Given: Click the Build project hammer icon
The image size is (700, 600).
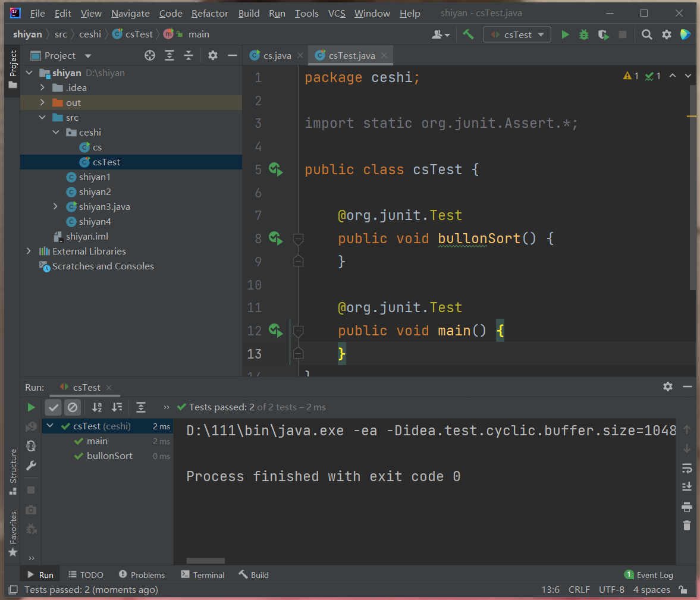Looking at the screenshot, I should [x=469, y=34].
